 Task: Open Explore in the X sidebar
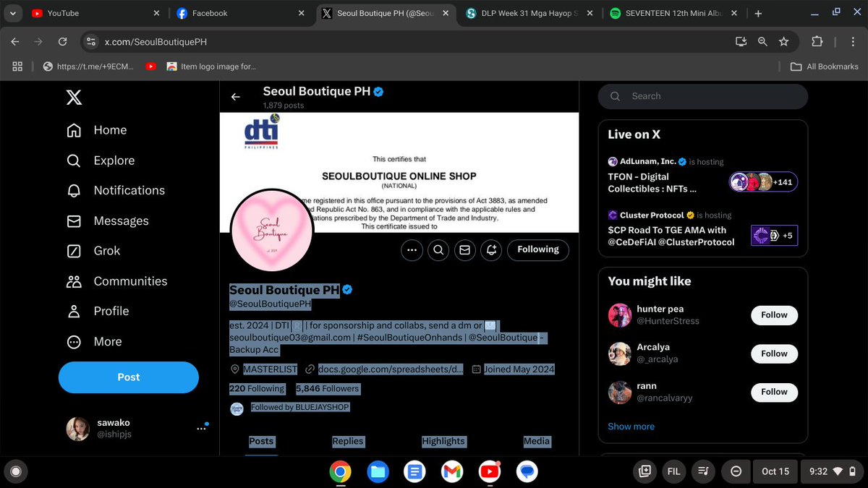click(100, 160)
